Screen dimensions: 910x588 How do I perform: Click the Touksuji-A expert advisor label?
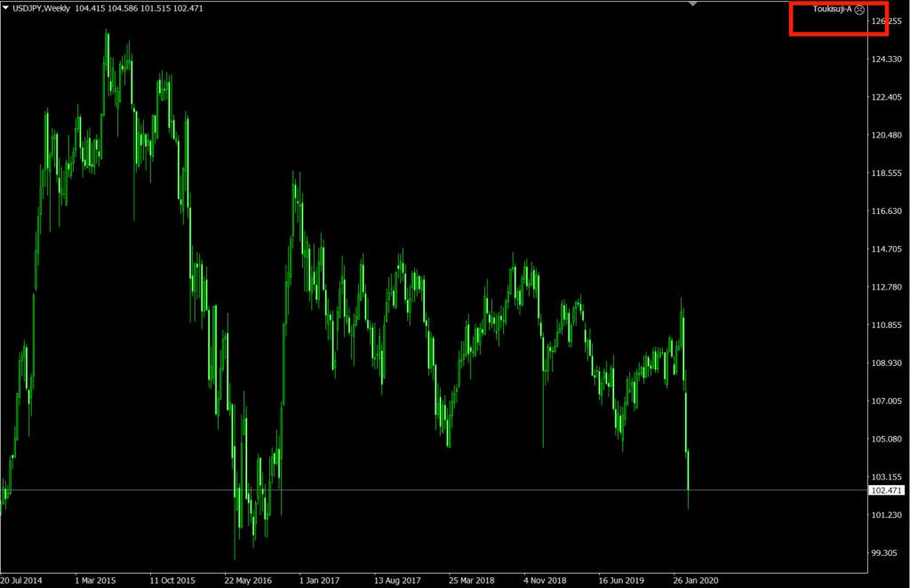(832, 10)
